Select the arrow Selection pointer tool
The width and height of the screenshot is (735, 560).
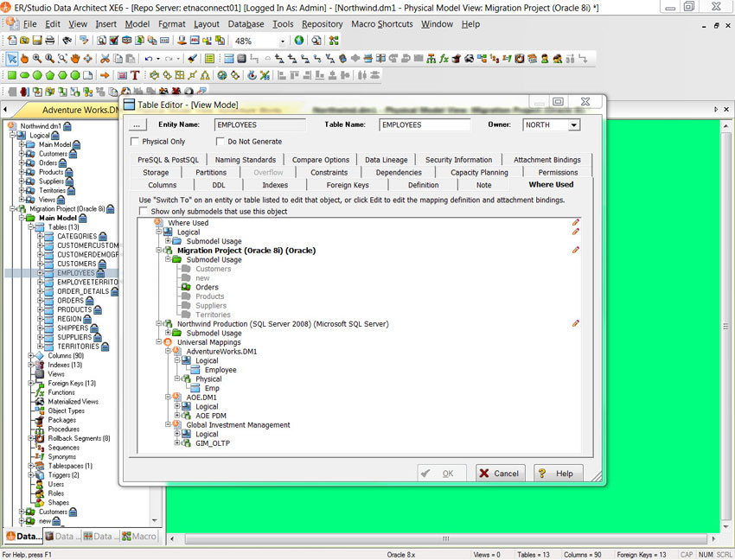point(12,59)
